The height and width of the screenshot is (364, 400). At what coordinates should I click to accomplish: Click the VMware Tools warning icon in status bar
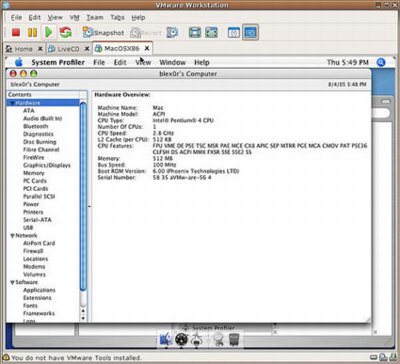(6, 358)
